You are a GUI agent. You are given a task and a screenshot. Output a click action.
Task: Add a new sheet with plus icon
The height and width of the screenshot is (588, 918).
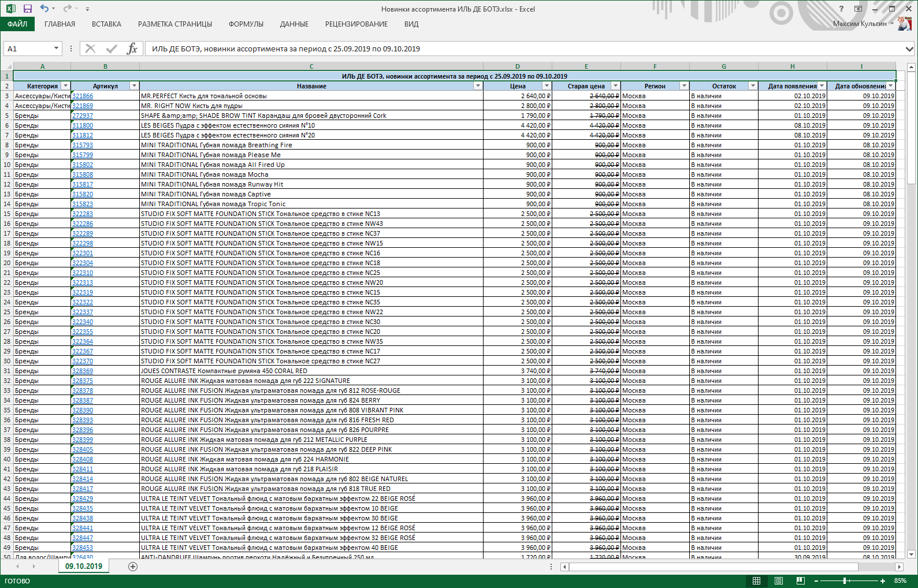pyautogui.click(x=133, y=567)
